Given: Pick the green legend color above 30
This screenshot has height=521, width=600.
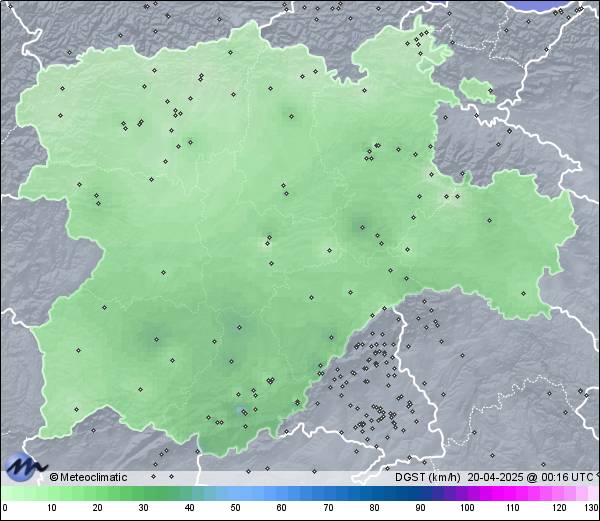Looking at the screenshot, I should click(x=143, y=493).
